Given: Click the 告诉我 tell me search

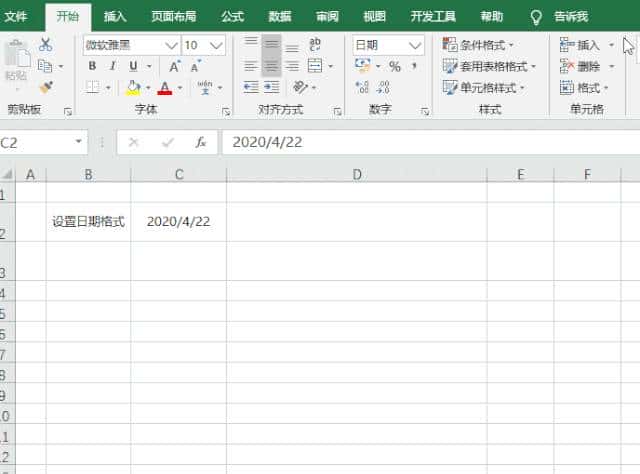Looking at the screenshot, I should click(x=559, y=17).
